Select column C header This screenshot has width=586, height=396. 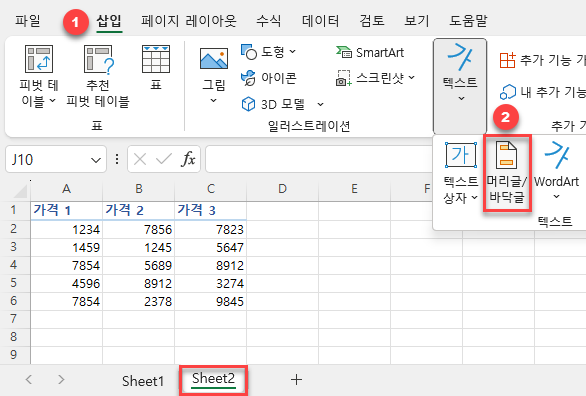[x=211, y=189]
